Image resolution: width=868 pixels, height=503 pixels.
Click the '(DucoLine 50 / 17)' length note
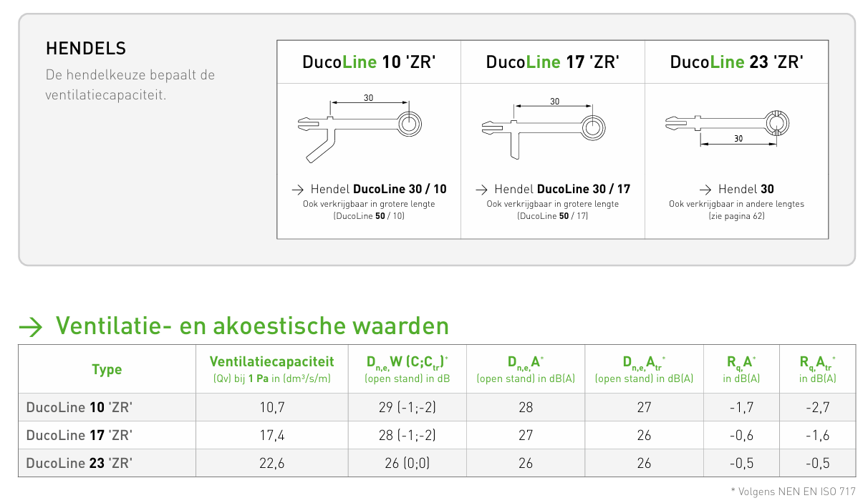[x=553, y=215]
